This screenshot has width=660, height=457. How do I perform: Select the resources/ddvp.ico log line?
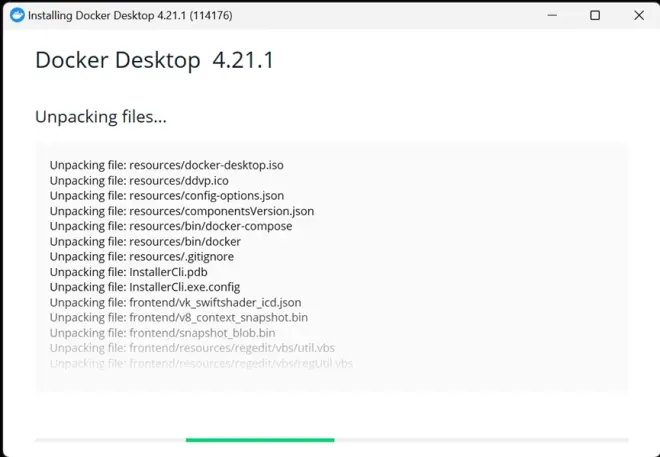coord(139,181)
